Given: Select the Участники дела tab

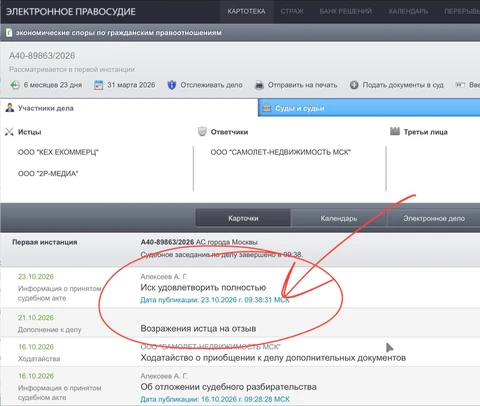Looking at the screenshot, I should point(129,108).
